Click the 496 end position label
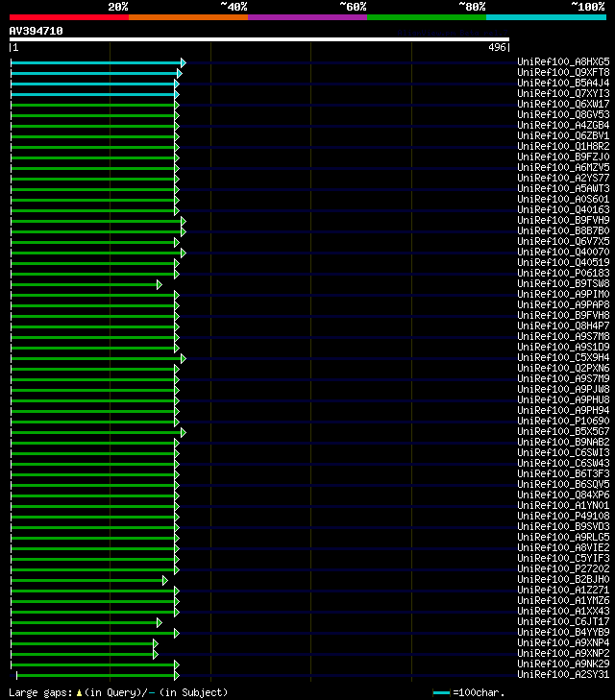Image resolution: width=615 pixels, height=700 pixels. [497, 47]
